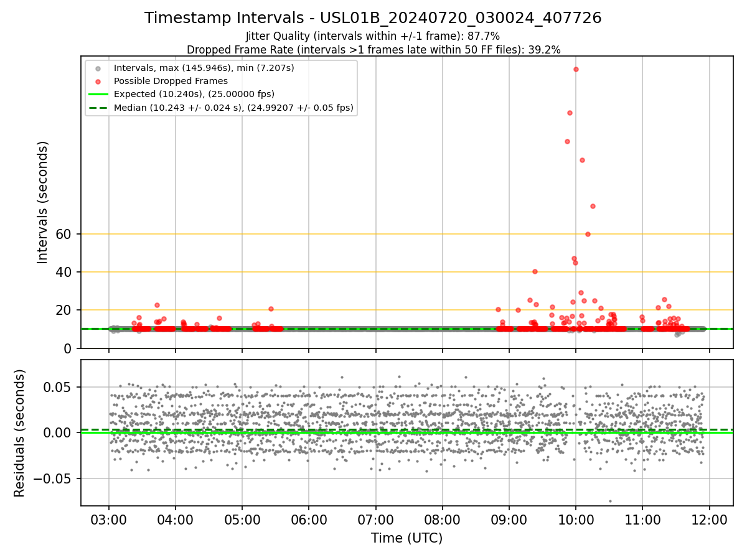Click the 'Intervals, max (145.946s)' legend entry
The width and height of the screenshot is (747, 560).
[204, 67]
